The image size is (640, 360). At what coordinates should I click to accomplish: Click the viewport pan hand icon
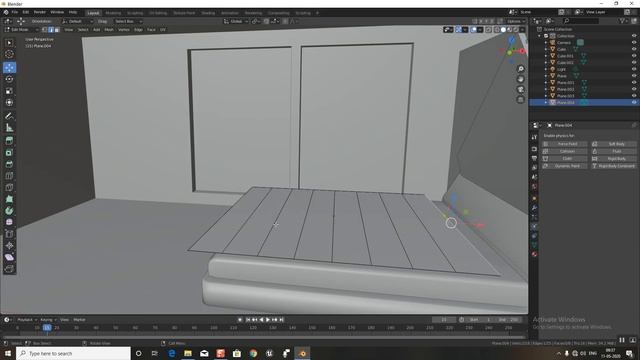[x=520, y=79]
